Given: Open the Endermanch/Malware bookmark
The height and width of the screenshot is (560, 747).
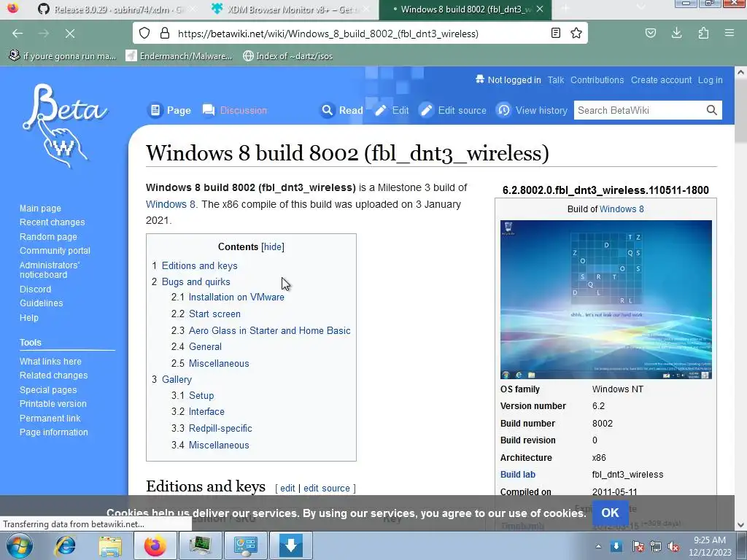Looking at the screenshot, I should (x=179, y=55).
